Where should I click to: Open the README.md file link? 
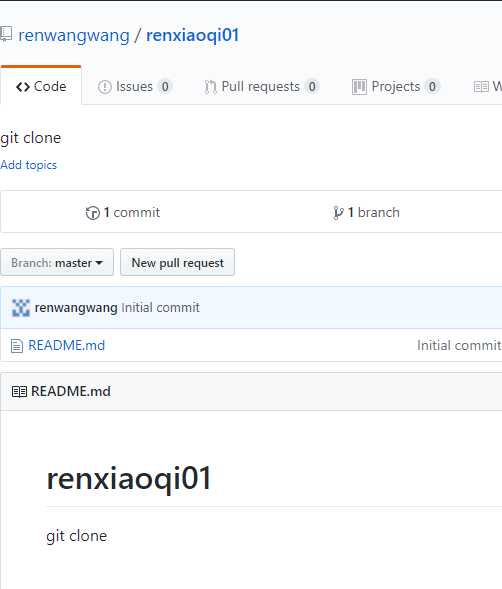67,346
